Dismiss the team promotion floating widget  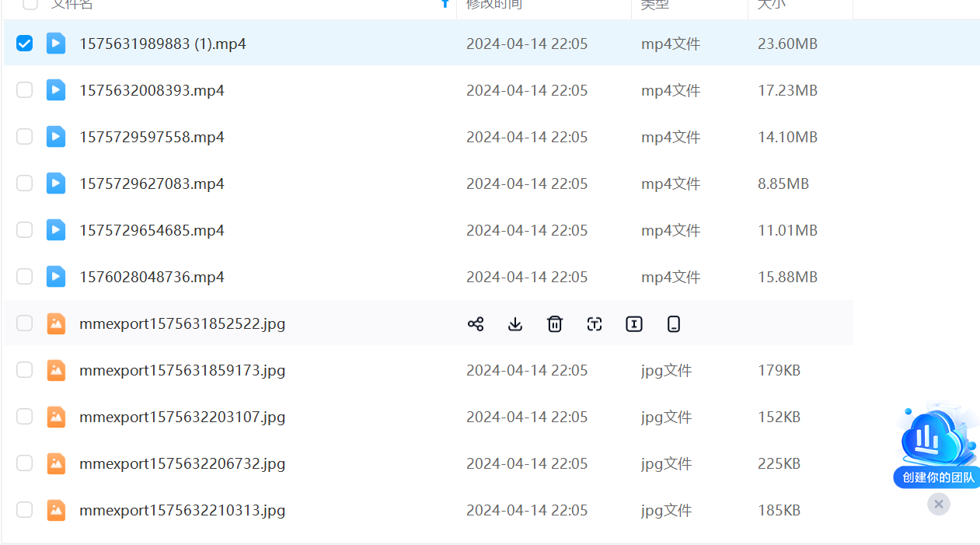pyautogui.click(x=939, y=504)
